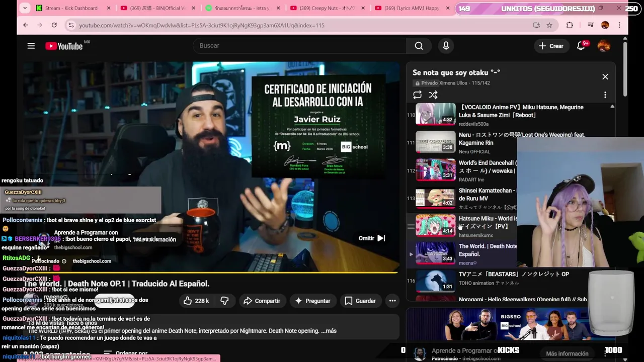Go back with the browser back arrow
Screen dimensions: 644x362
[x=26, y=25]
